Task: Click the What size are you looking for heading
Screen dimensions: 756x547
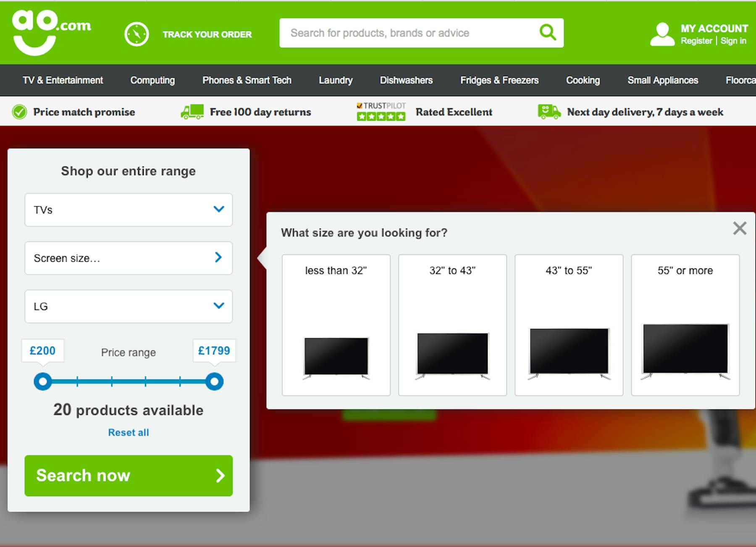Action: coord(364,233)
